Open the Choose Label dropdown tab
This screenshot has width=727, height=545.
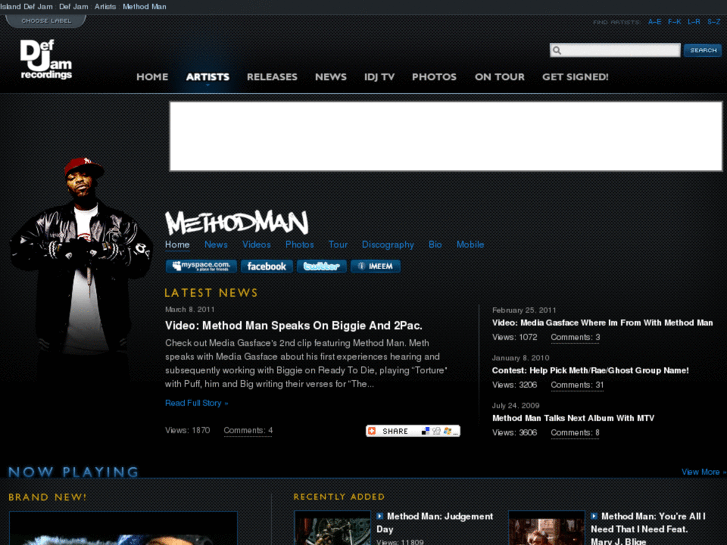[46, 21]
